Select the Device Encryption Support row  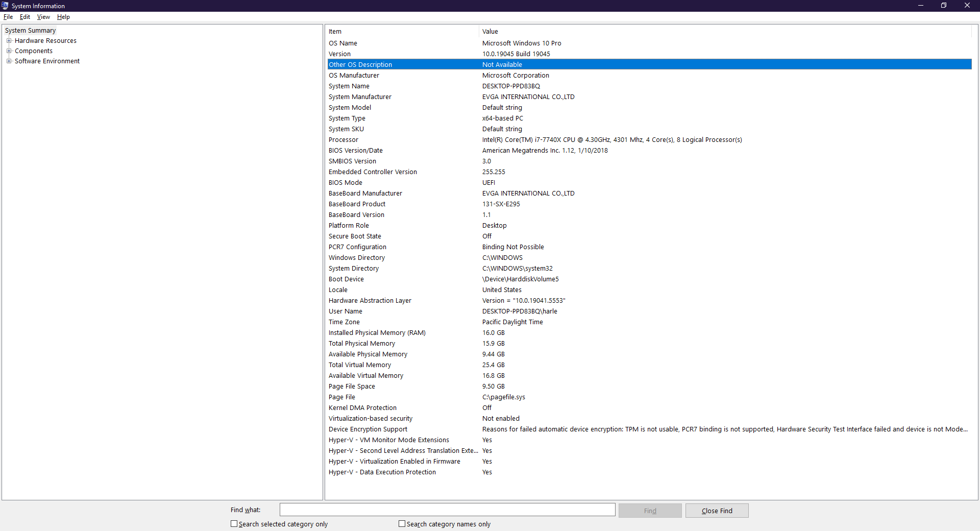pyautogui.click(x=649, y=429)
